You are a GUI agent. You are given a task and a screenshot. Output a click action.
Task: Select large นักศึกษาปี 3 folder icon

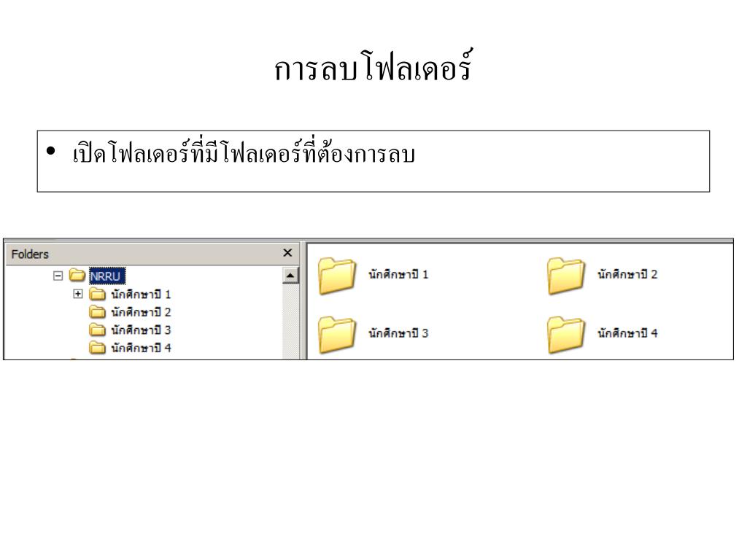(337, 335)
